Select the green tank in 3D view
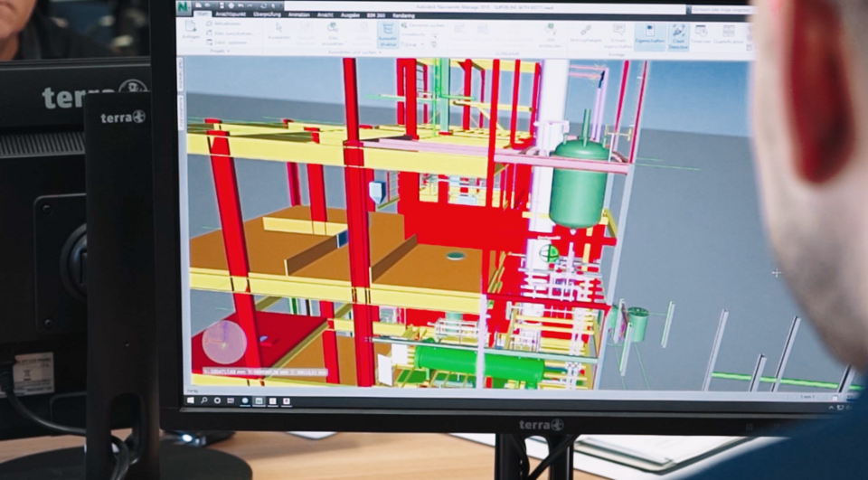The width and height of the screenshot is (868, 480). point(579,185)
